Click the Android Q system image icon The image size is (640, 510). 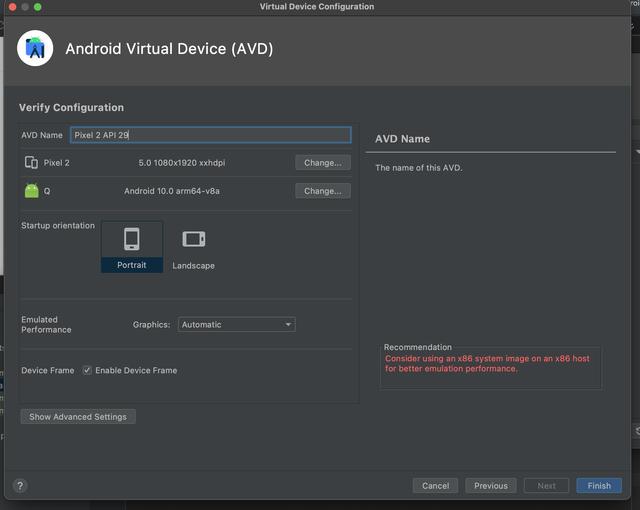[31, 191]
